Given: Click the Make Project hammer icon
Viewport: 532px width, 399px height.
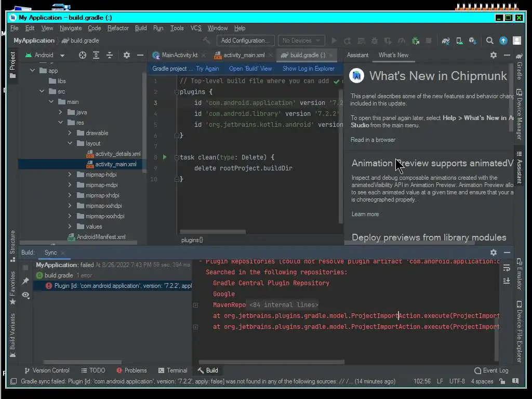Looking at the screenshot, I should pos(206,41).
